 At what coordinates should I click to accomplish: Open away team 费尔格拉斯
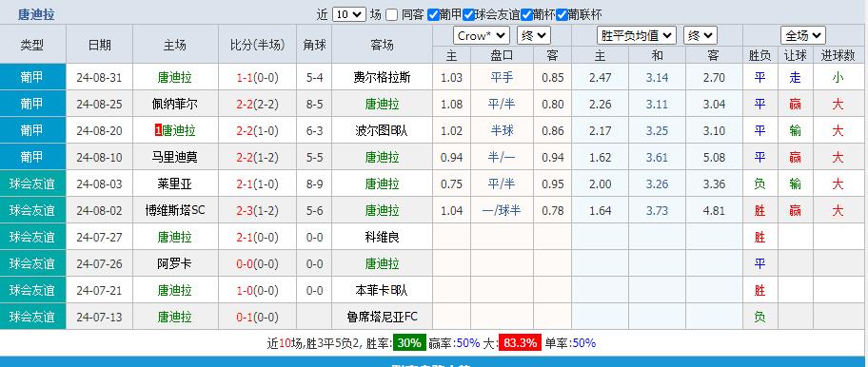point(382,77)
